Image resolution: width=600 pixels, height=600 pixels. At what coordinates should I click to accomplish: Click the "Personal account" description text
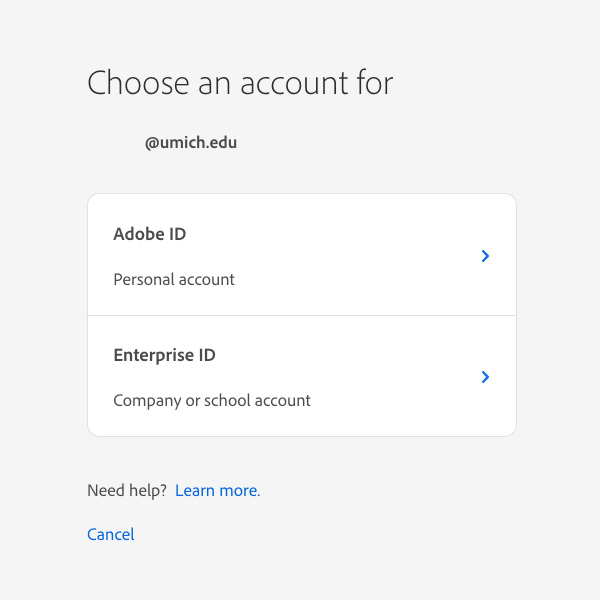coord(174,279)
